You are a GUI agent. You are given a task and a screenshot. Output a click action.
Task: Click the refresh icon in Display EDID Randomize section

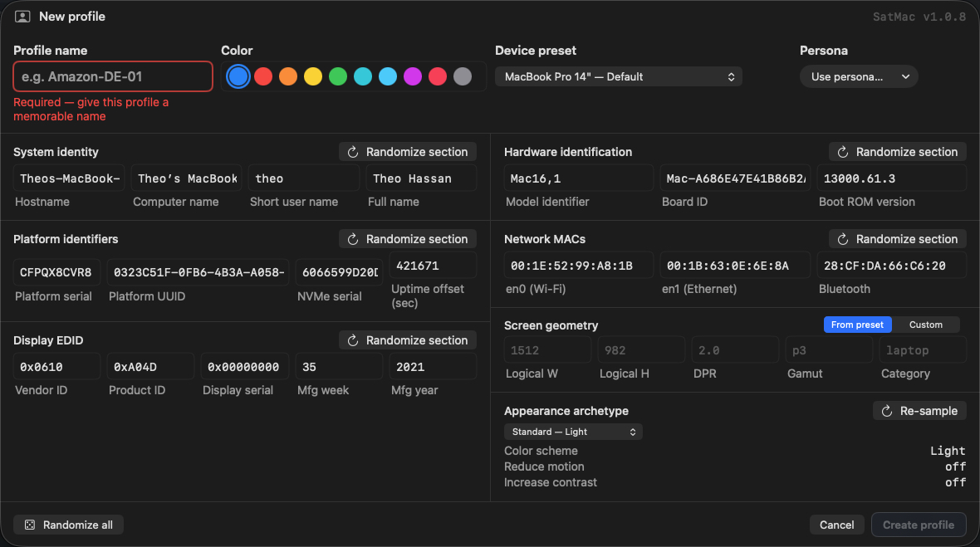click(353, 340)
